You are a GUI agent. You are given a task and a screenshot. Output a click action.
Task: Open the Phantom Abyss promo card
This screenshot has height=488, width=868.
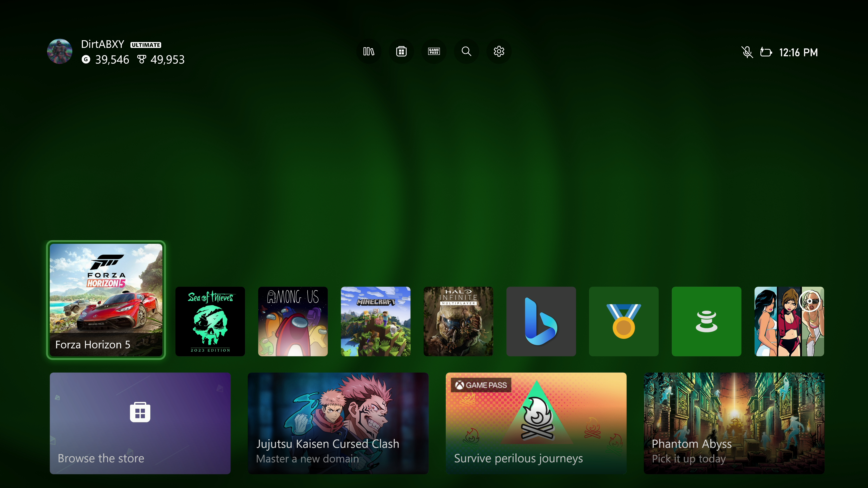coord(734,423)
